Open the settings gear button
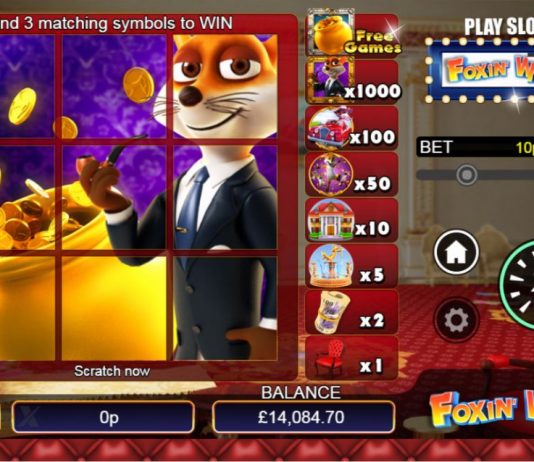This screenshot has height=462, width=534. pyautogui.click(x=456, y=320)
